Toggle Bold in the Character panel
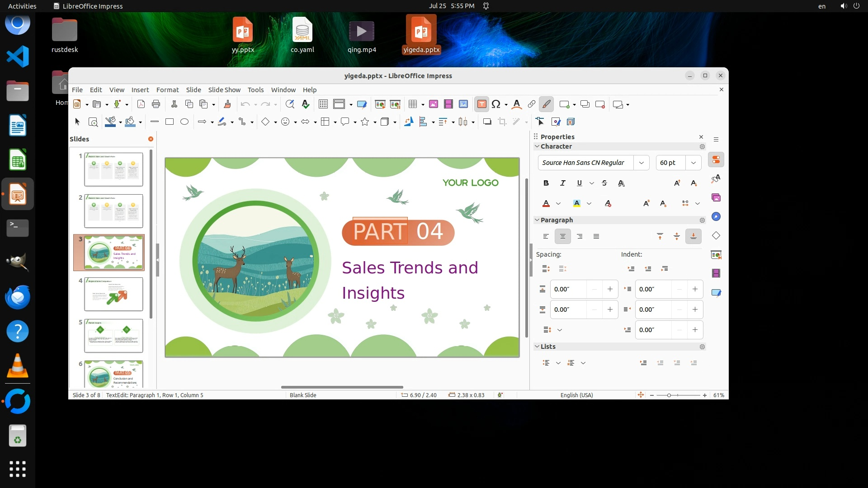 pyautogui.click(x=546, y=183)
